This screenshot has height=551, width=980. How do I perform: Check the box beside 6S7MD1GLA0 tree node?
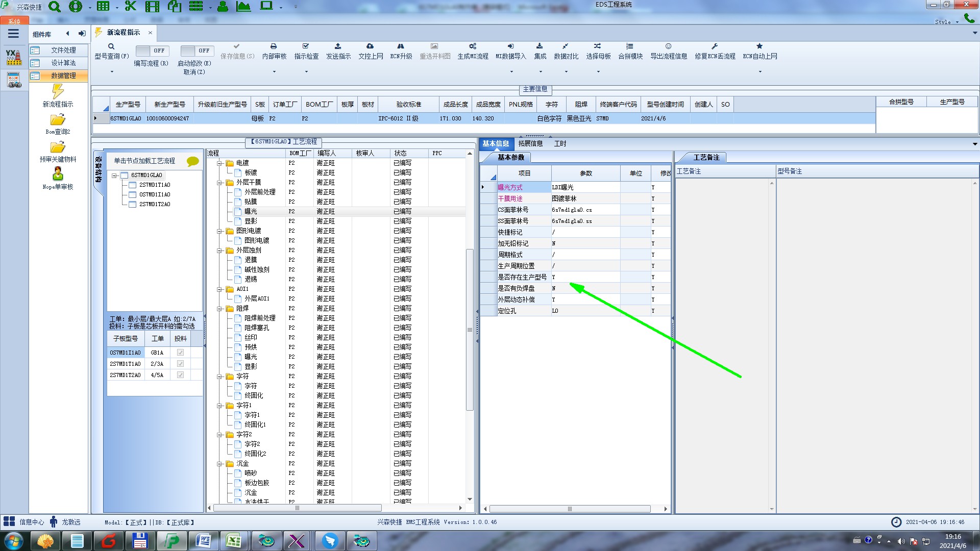(x=124, y=175)
